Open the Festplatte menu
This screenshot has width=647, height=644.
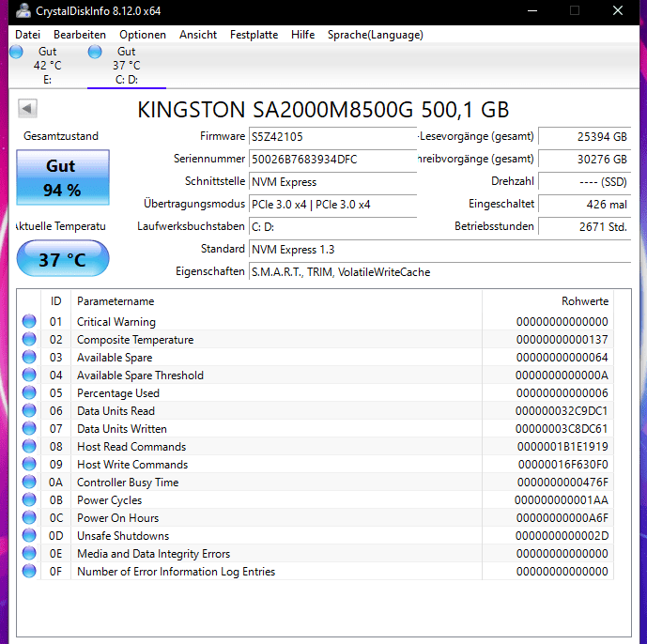pos(254,35)
